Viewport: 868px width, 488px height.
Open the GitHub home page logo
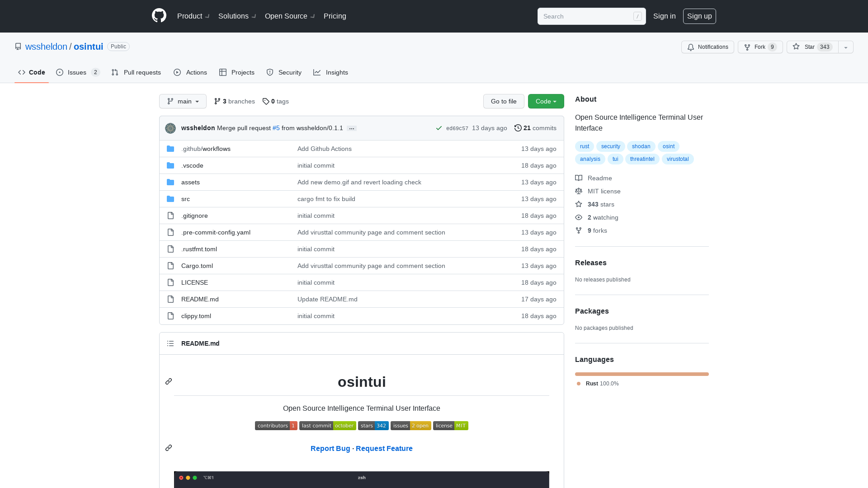[159, 16]
